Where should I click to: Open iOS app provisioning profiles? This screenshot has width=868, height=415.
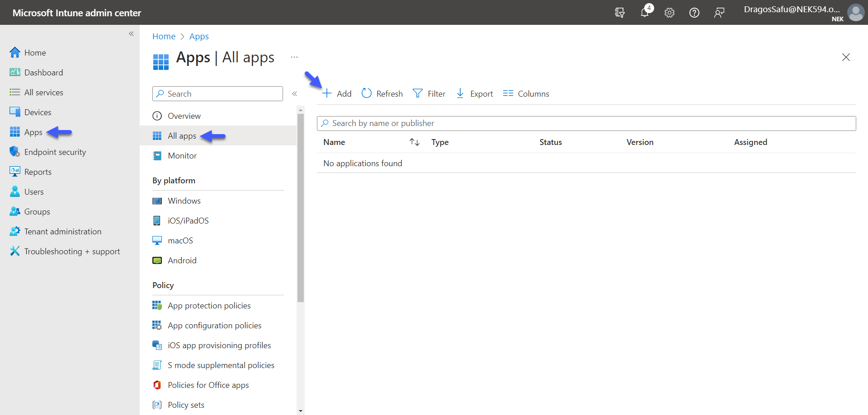coord(219,345)
